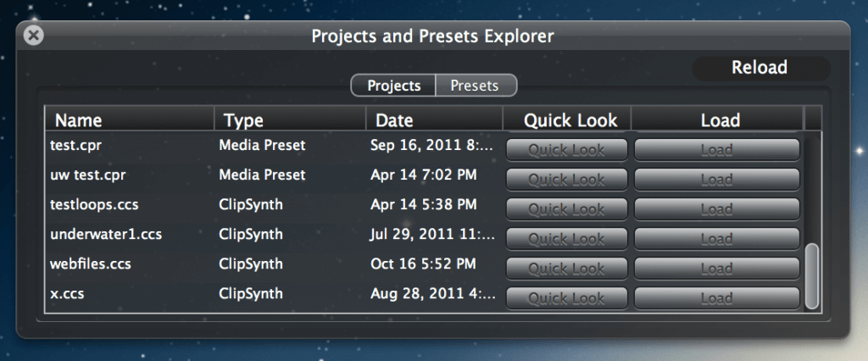Screen dimensions: 868x361
Task: Load the webfiles.ccs project
Action: click(717, 269)
